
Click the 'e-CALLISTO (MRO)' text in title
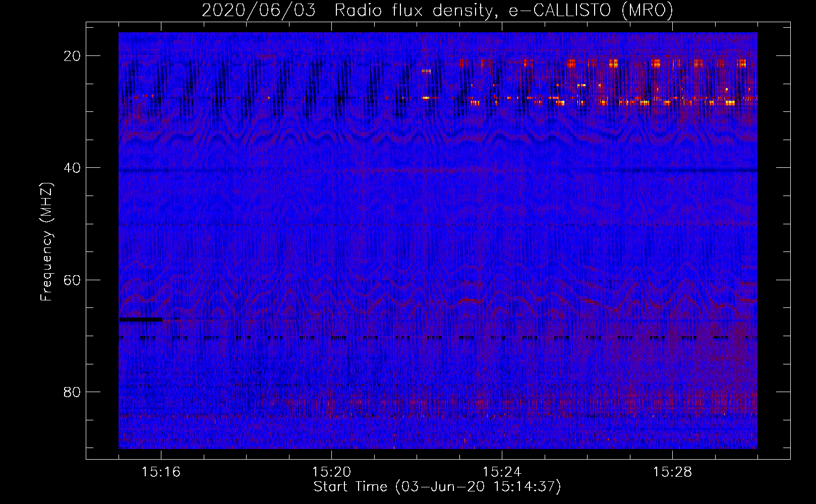tap(591, 11)
